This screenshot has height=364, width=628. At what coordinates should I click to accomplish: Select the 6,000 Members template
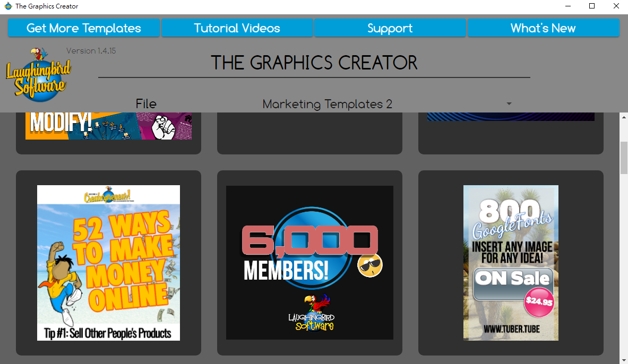pyautogui.click(x=309, y=263)
